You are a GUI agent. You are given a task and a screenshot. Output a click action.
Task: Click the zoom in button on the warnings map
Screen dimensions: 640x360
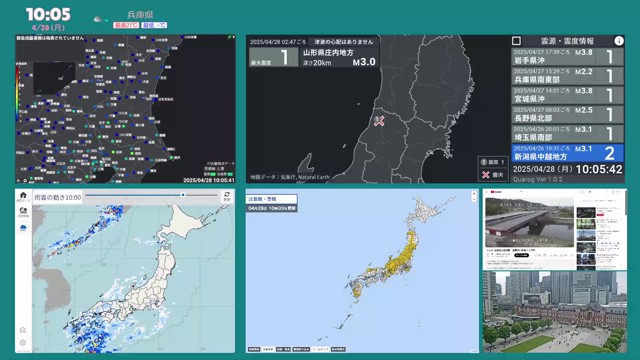pos(474,194)
